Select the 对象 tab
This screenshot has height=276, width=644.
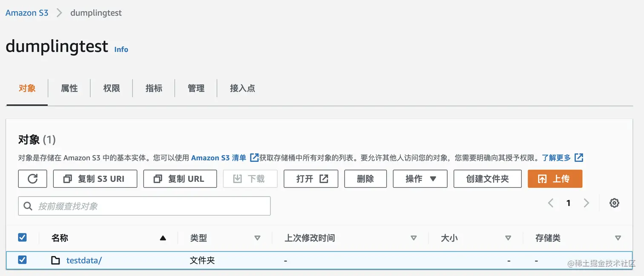pyautogui.click(x=27, y=89)
